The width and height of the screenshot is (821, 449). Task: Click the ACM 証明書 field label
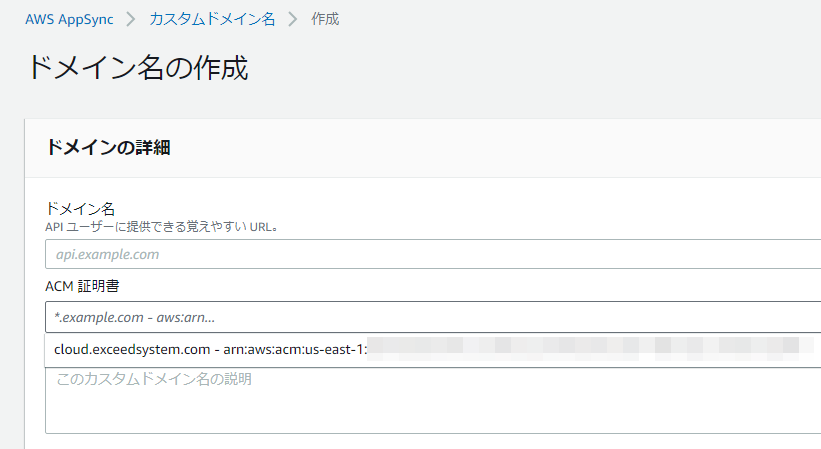point(82,286)
